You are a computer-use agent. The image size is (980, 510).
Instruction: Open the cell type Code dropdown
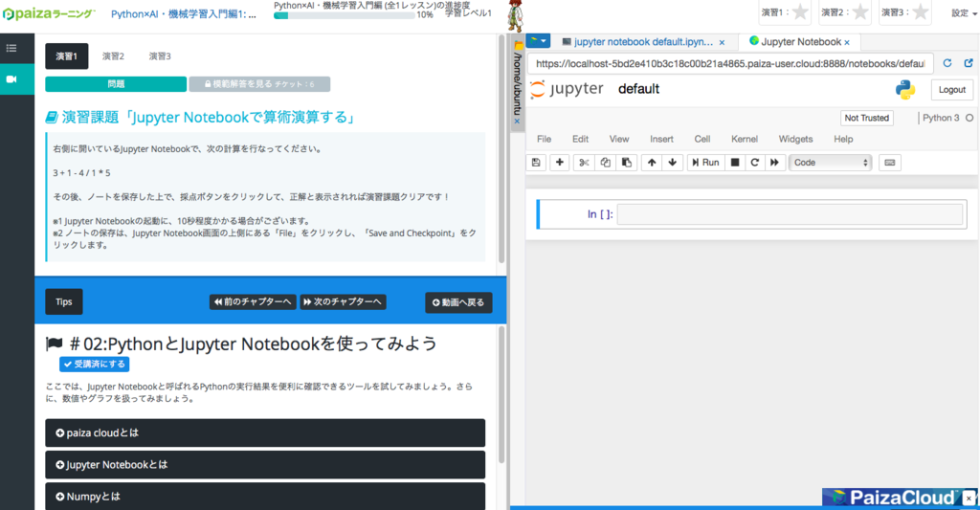[x=831, y=163]
